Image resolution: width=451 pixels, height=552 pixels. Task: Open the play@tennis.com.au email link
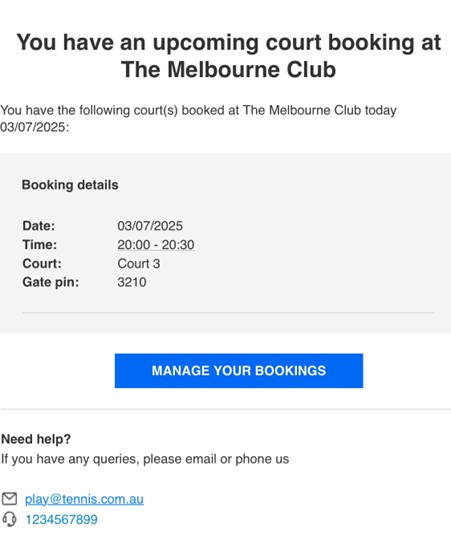pos(84,499)
